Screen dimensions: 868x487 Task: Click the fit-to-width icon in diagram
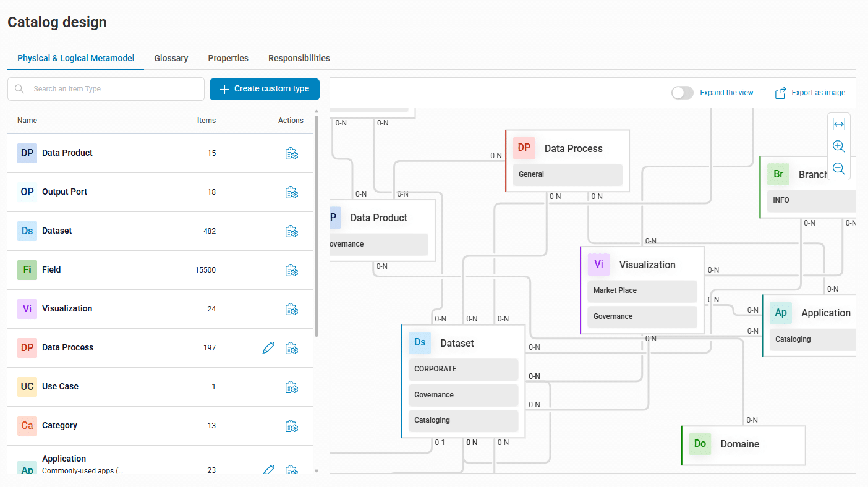coord(838,125)
